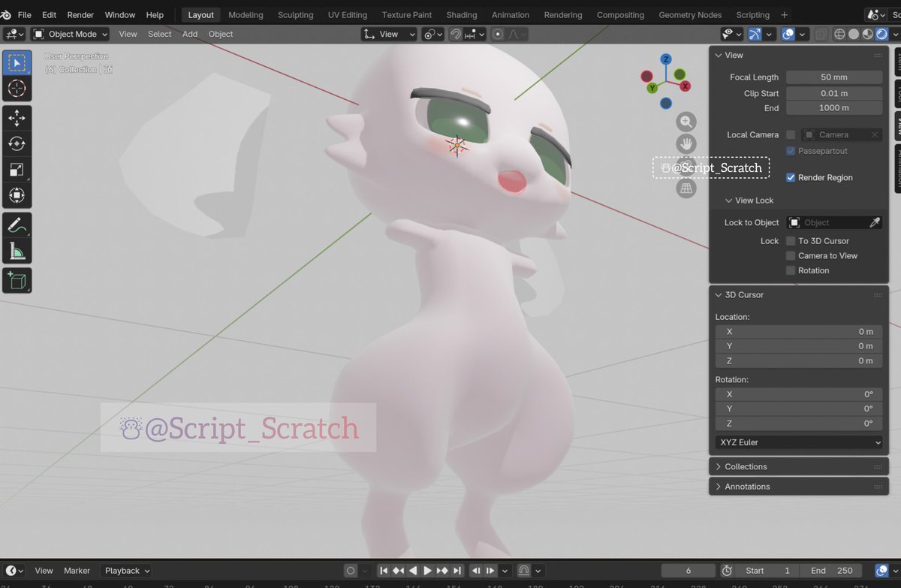Enable Lock Camera to View

[x=791, y=255]
